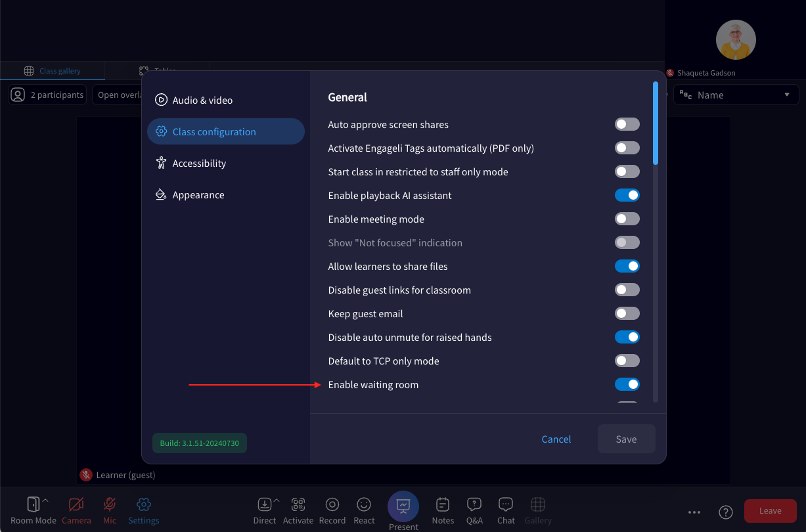Open the Notes panel icon

(x=443, y=504)
